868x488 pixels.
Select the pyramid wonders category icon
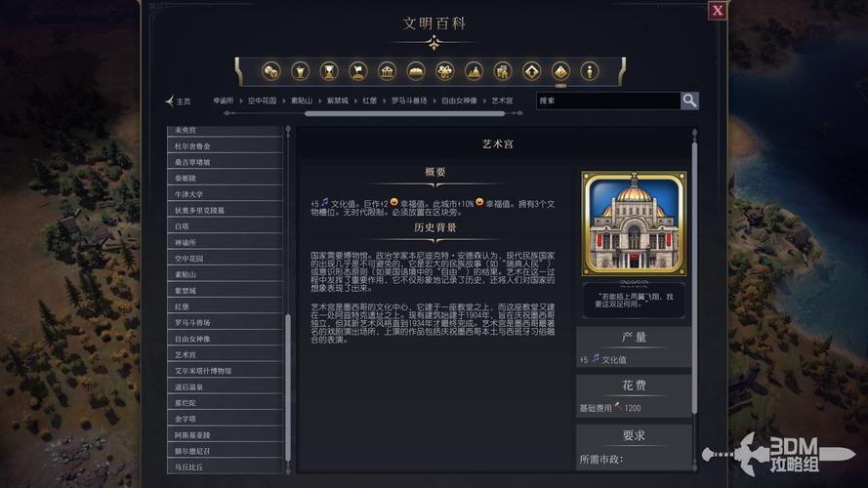tap(474, 70)
